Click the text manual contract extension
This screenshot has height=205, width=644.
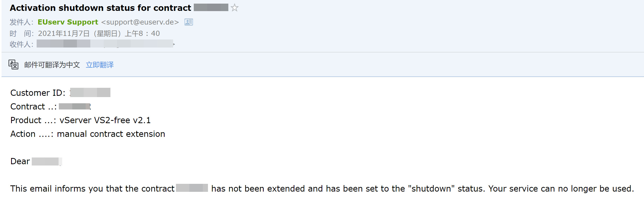point(111,134)
